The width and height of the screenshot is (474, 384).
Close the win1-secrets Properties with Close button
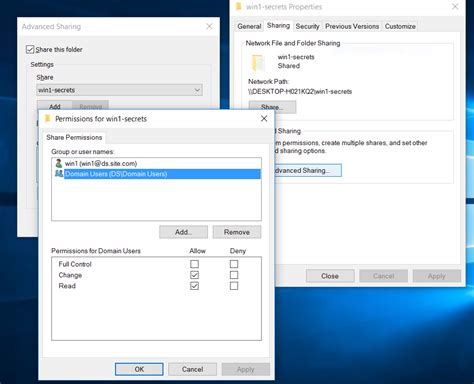(x=330, y=276)
